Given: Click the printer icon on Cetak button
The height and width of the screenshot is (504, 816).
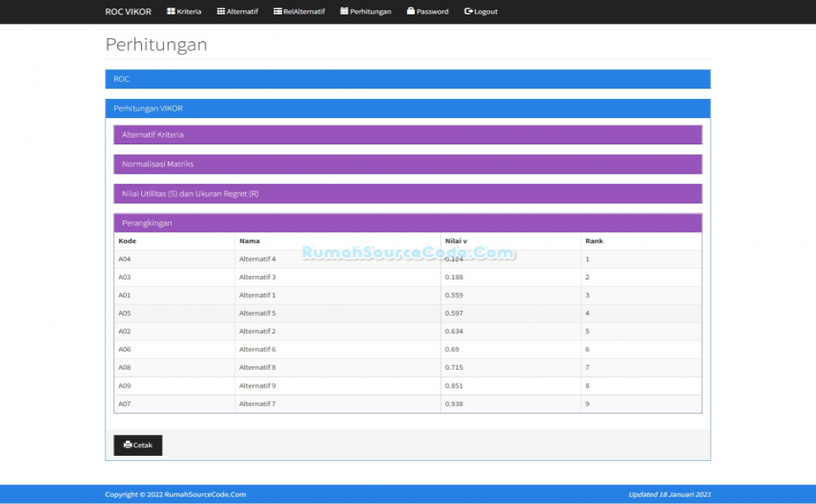Looking at the screenshot, I should pyautogui.click(x=128, y=445).
